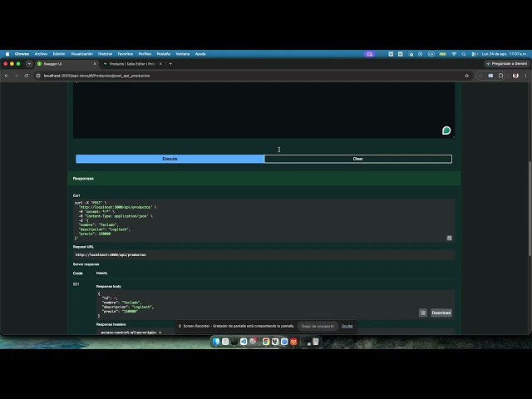Click the localhost address bar
Screen dimensions: 532x399
tap(251, 76)
